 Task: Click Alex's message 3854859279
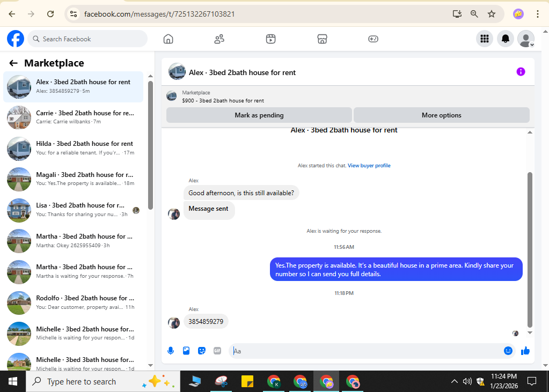pos(206,322)
